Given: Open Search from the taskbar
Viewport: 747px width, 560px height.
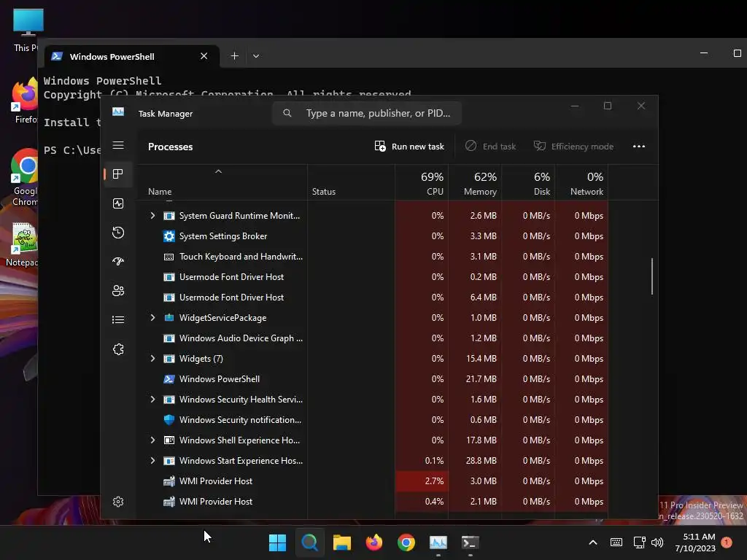Looking at the screenshot, I should (309, 542).
